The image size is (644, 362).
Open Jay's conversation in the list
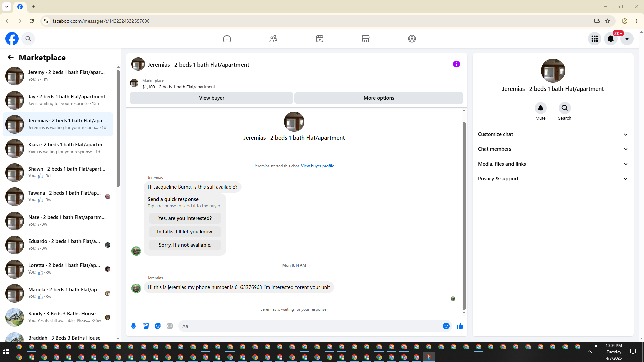[58, 100]
